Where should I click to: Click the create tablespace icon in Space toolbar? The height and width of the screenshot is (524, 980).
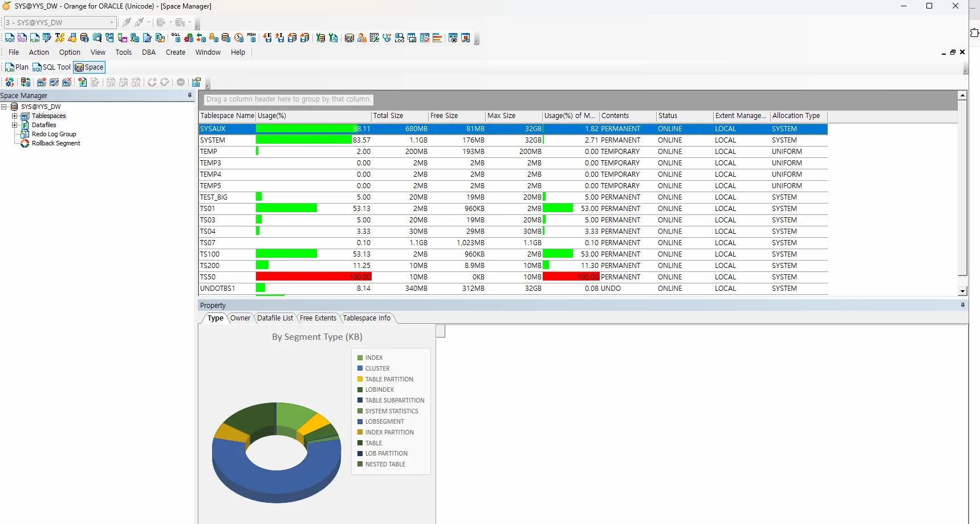point(42,82)
